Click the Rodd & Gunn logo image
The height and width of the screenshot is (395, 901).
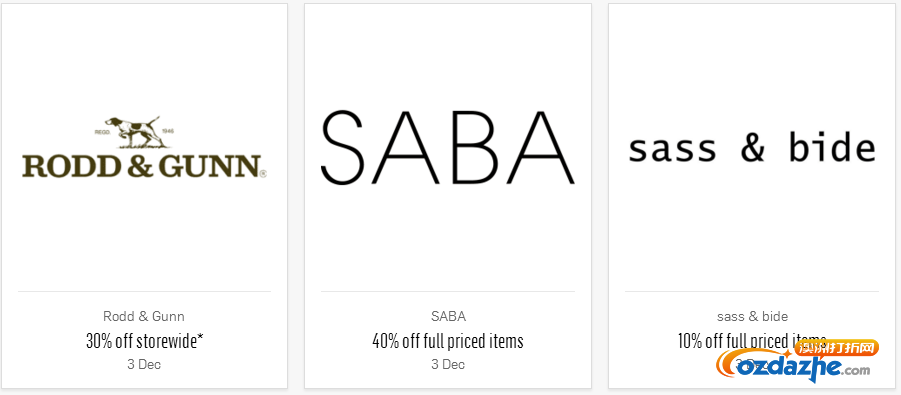(144, 147)
